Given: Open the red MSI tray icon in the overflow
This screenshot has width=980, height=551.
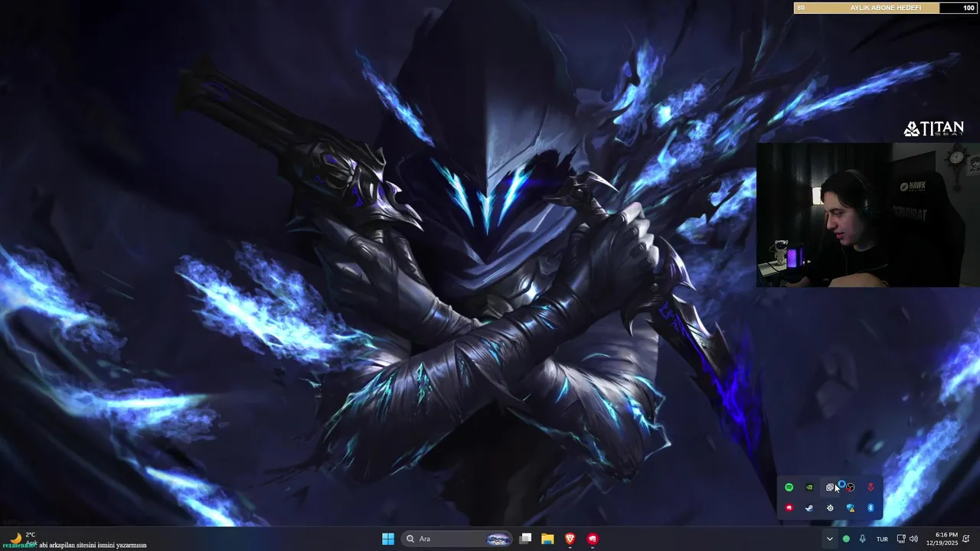Looking at the screenshot, I should click(789, 508).
